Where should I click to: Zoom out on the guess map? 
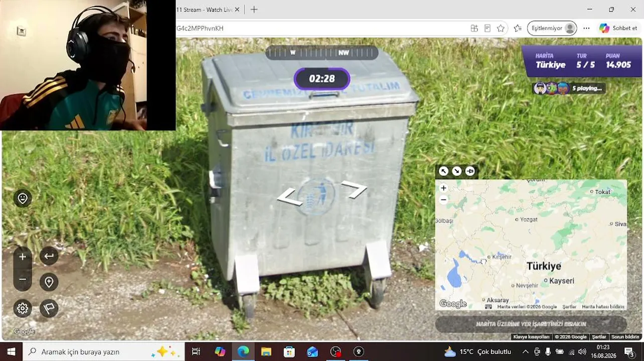click(x=443, y=200)
